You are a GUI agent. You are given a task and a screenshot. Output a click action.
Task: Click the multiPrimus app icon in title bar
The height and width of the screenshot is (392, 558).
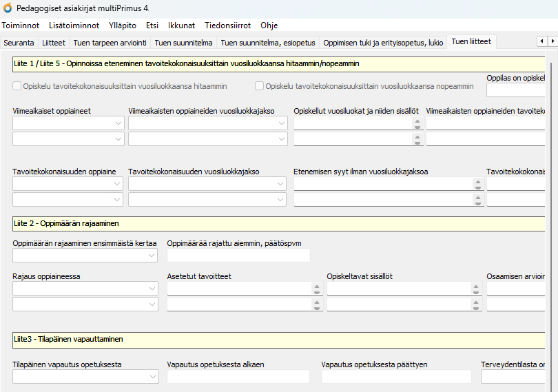[x=8, y=8]
